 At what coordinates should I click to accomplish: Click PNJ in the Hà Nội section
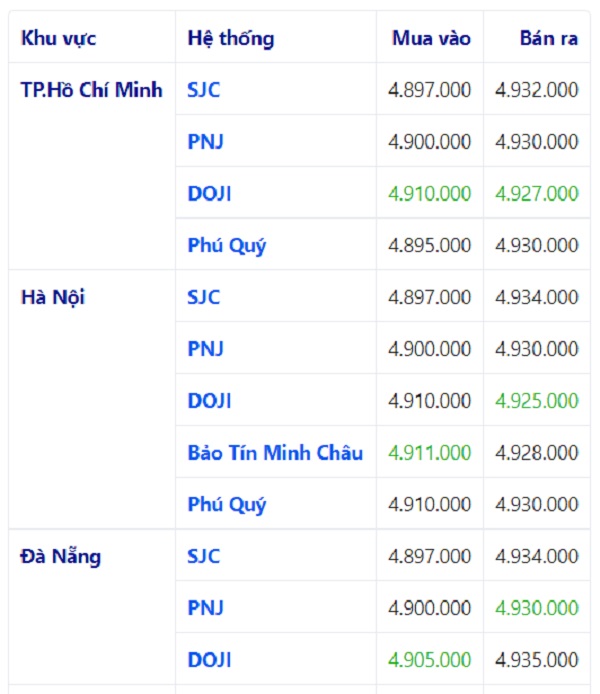[205, 349]
